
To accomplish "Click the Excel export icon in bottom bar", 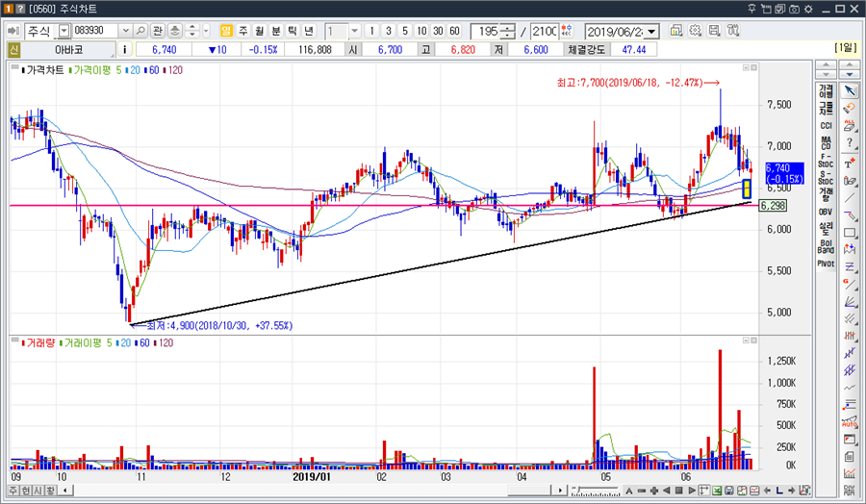I will (717, 491).
